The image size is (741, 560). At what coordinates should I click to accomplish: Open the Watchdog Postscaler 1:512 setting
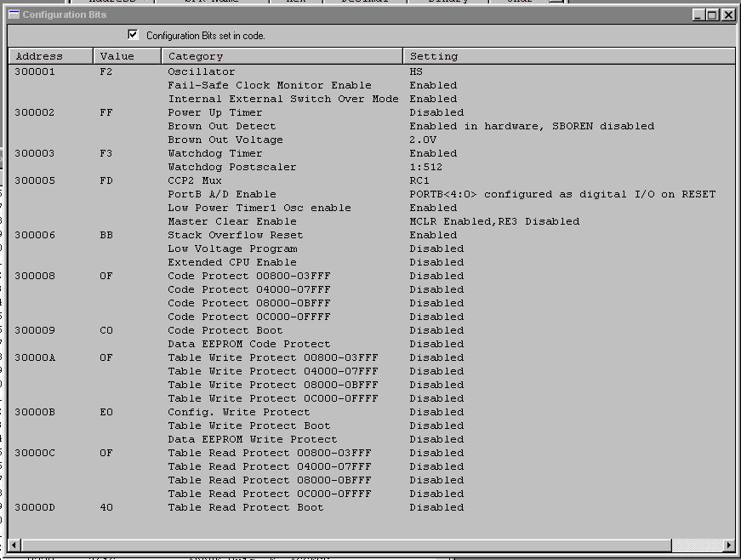click(425, 167)
